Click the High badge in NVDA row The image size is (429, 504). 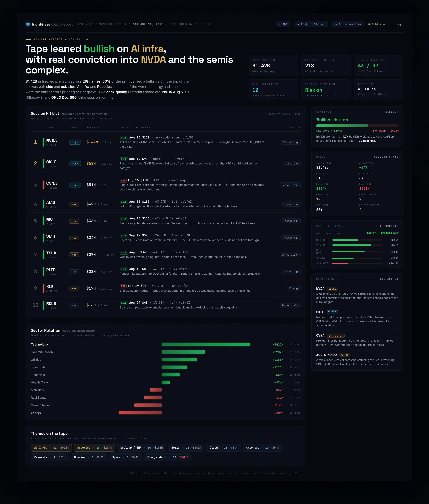pyautogui.click(x=75, y=142)
